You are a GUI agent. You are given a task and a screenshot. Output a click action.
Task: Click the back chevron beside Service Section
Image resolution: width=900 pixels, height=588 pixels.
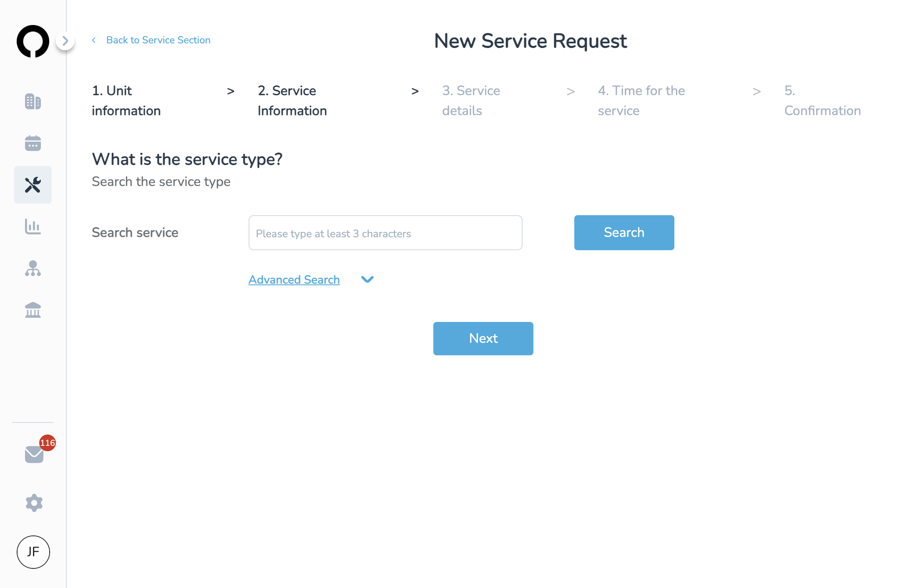[94, 40]
